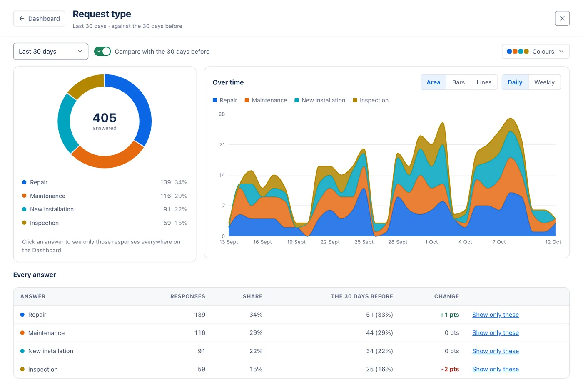Show only these for the Repair row
The height and width of the screenshot is (392, 583).
496,315
